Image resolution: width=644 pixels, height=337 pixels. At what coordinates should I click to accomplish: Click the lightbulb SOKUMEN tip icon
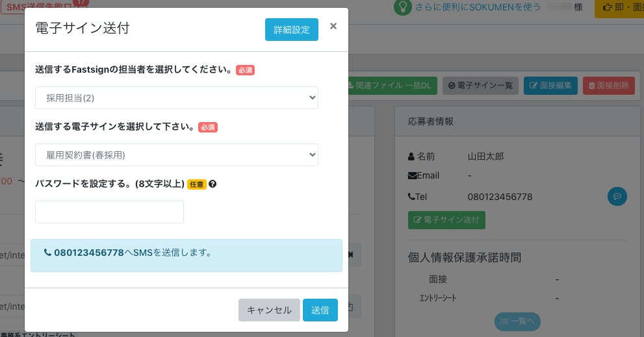pos(404,7)
